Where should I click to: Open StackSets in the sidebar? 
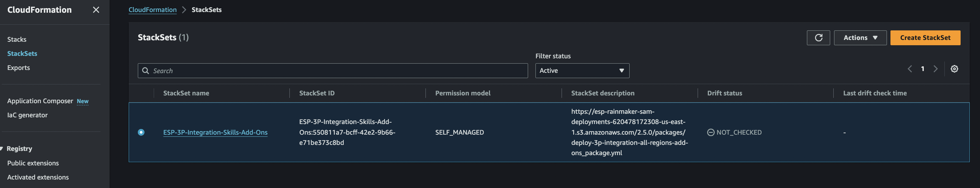tap(22, 54)
